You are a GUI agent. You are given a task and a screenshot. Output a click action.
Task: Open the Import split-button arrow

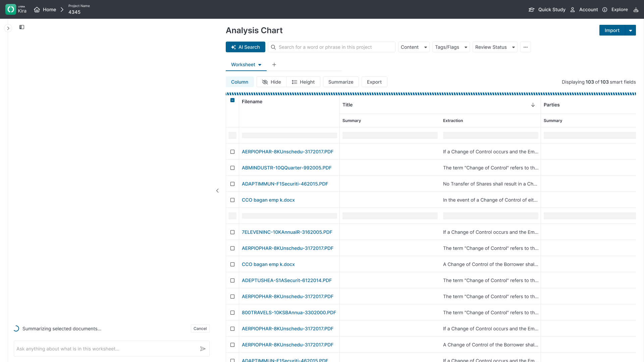point(631,30)
